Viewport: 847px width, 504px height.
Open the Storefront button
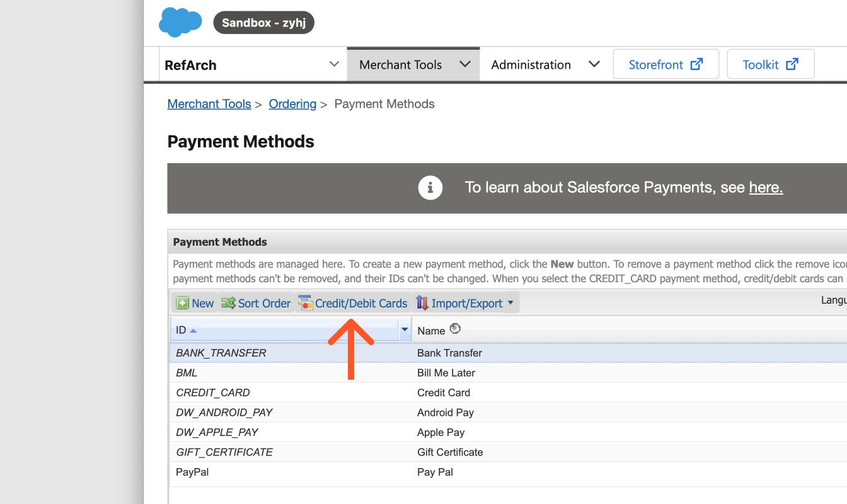(666, 64)
